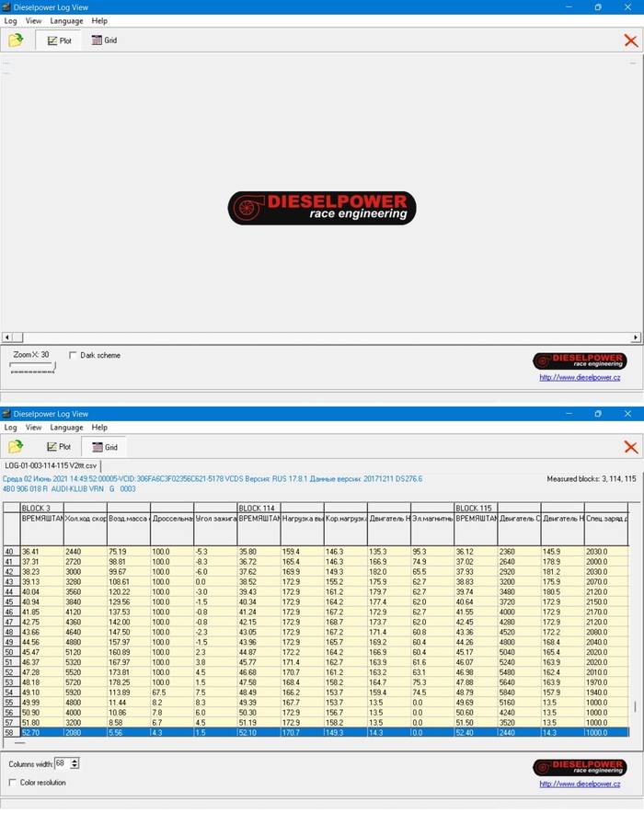Close log red X in upper window

pos(630,40)
